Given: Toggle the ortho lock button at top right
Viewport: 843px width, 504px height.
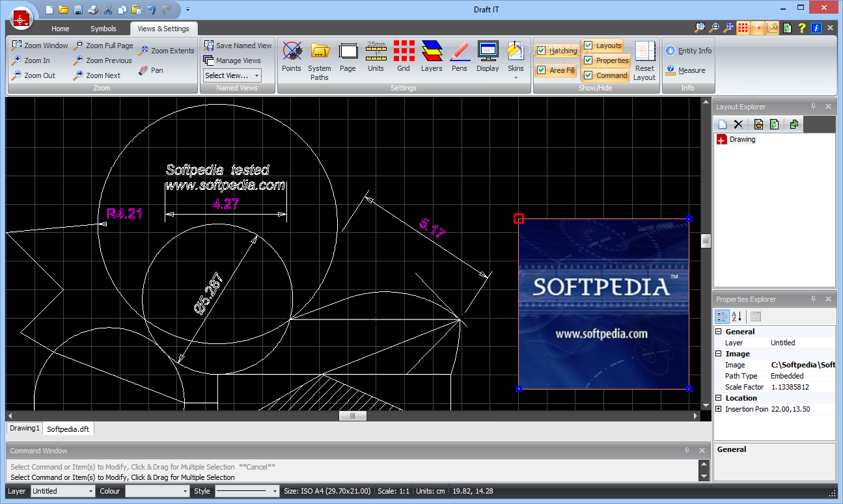Looking at the screenshot, I should 772,28.
